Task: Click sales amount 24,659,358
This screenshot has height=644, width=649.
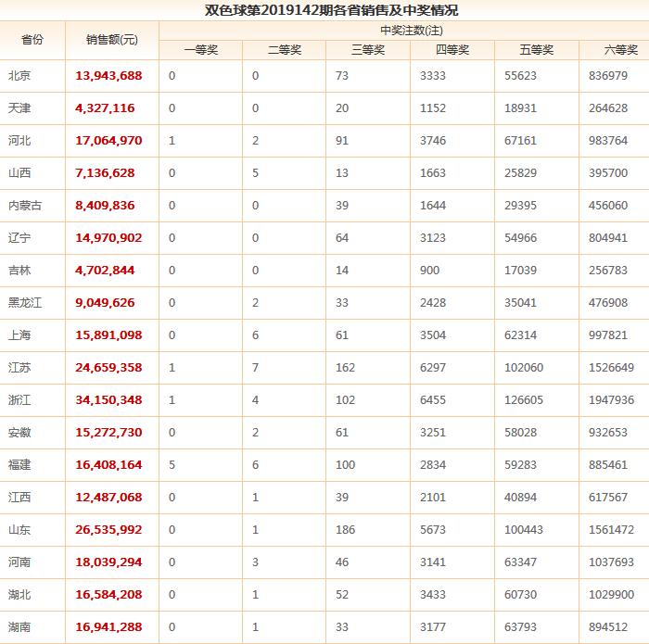Action: point(108,368)
